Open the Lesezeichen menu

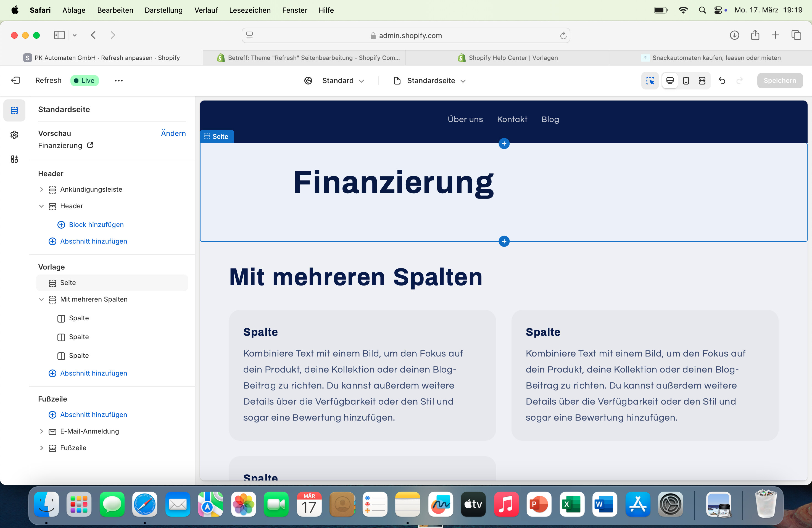250,10
